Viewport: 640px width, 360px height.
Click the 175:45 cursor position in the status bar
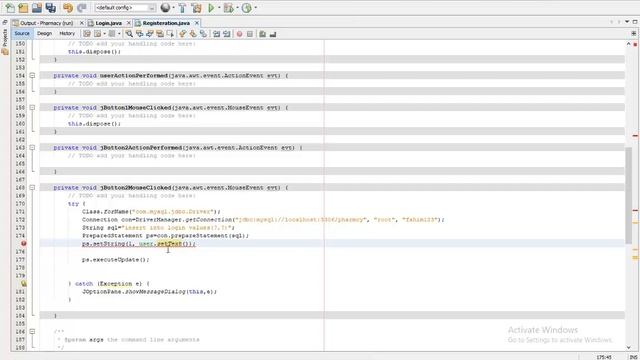(604, 357)
